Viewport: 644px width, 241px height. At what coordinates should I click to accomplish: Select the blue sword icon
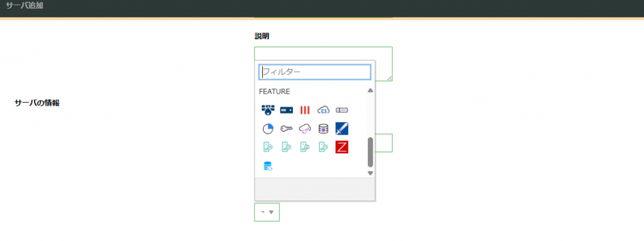[x=341, y=129]
